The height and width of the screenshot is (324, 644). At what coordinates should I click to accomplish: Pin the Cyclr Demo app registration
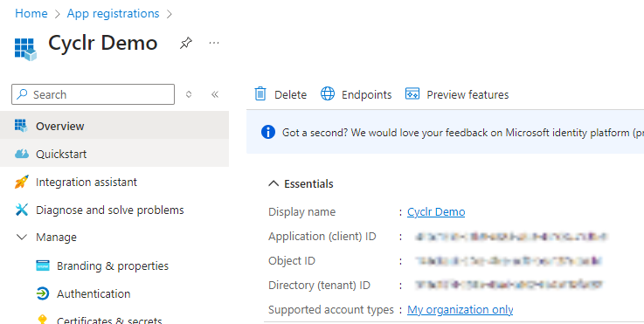[185, 43]
